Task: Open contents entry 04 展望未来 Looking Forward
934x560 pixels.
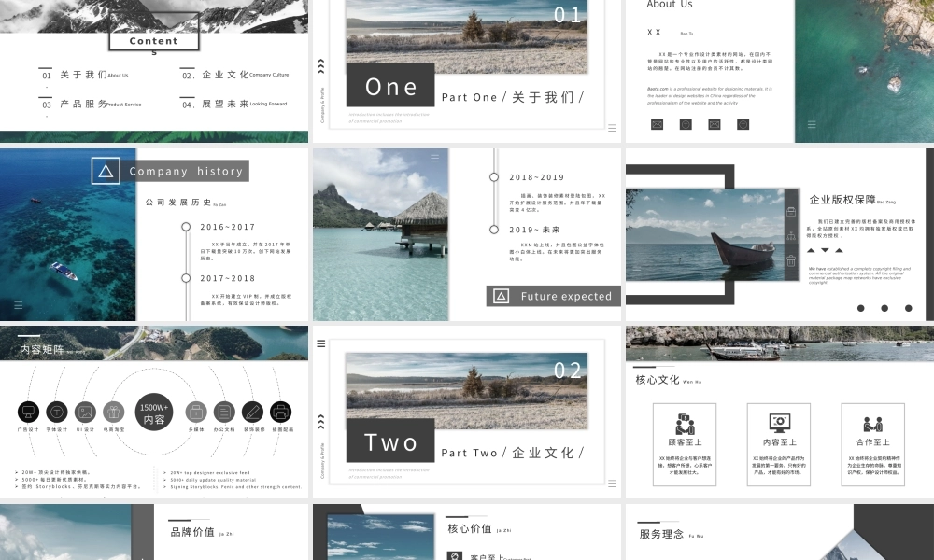Action: pyautogui.click(x=233, y=105)
